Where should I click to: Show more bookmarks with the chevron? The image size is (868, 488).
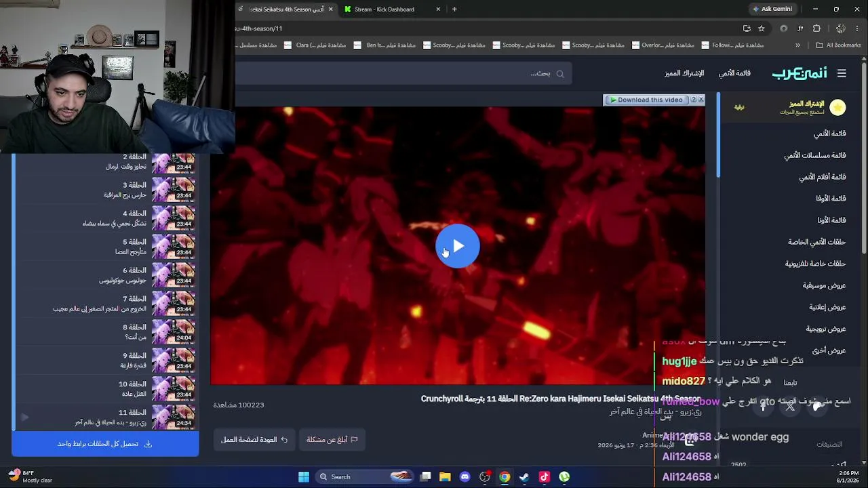pyautogui.click(x=797, y=45)
